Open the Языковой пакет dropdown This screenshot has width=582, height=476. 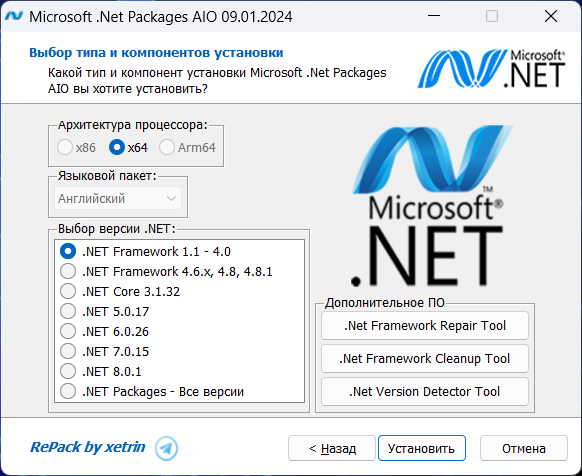point(118,198)
